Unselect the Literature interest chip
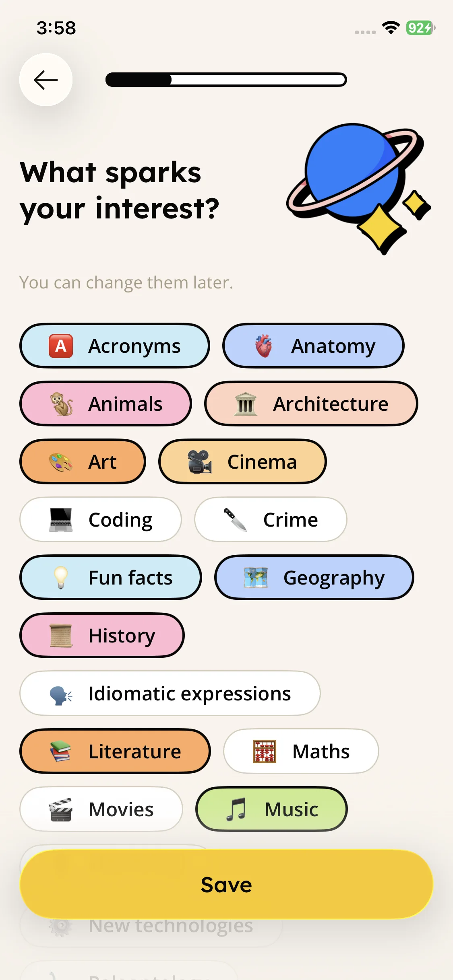 point(115,751)
